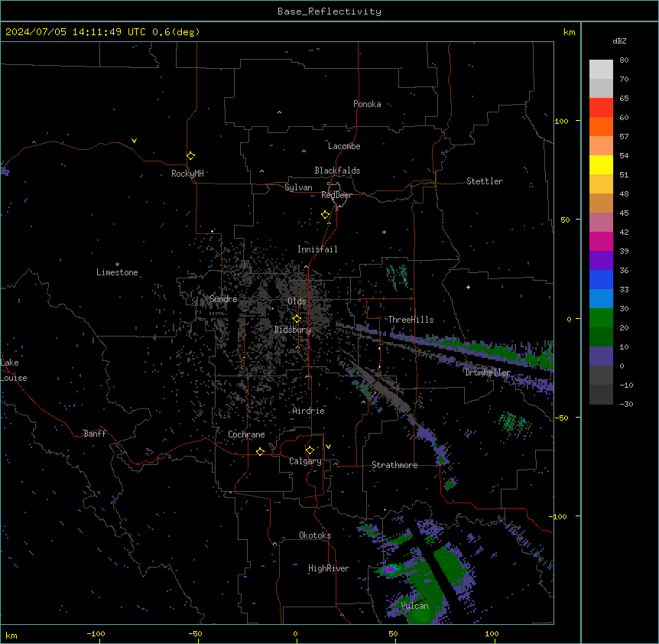Click the Banff label
The image size is (659, 644).
pos(95,434)
